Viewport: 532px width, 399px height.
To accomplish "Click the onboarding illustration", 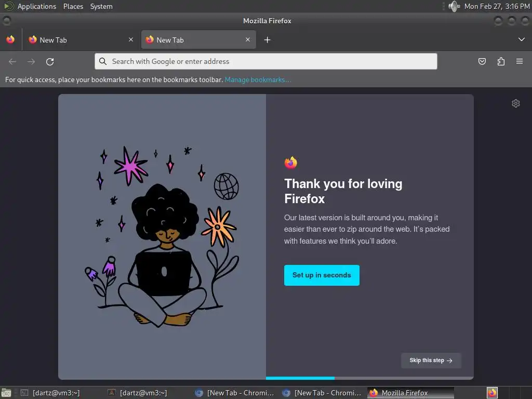I will point(162,236).
